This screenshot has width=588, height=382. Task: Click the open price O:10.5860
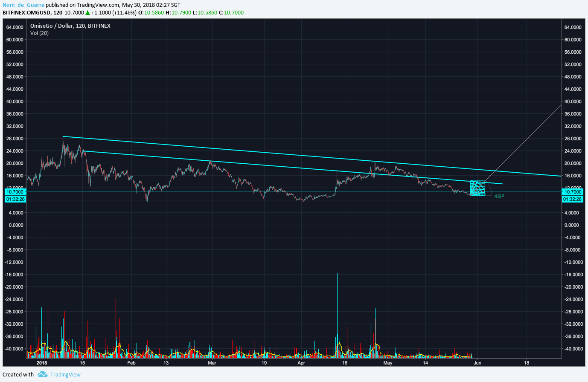point(151,13)
